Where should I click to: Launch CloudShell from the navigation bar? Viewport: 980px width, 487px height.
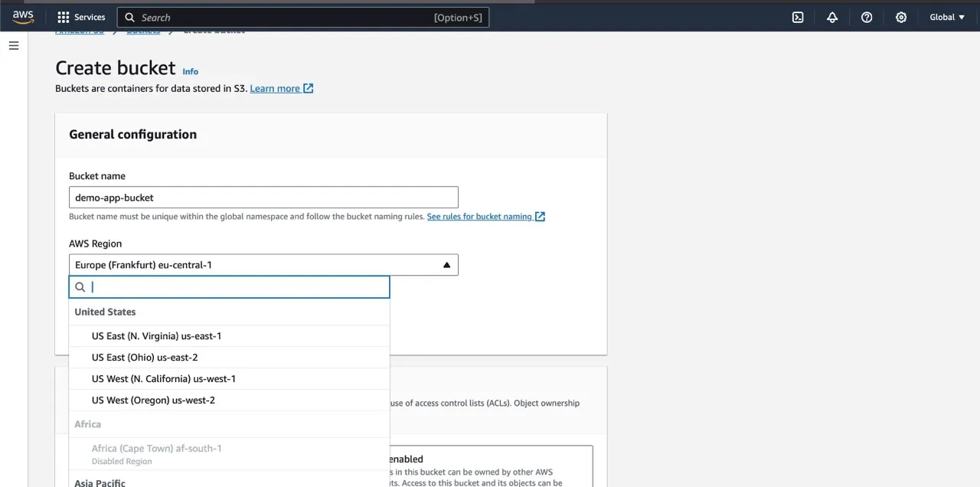tap(798, 17)
